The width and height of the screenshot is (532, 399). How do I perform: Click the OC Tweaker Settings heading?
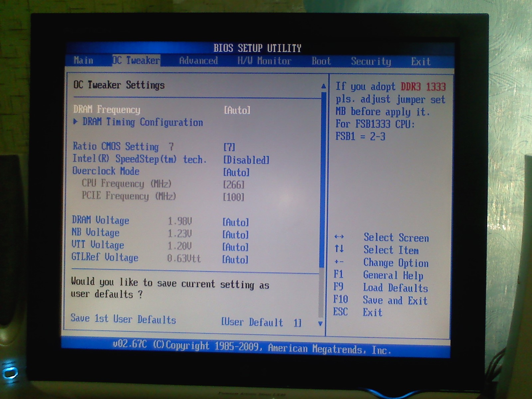(x=119, y=85)
